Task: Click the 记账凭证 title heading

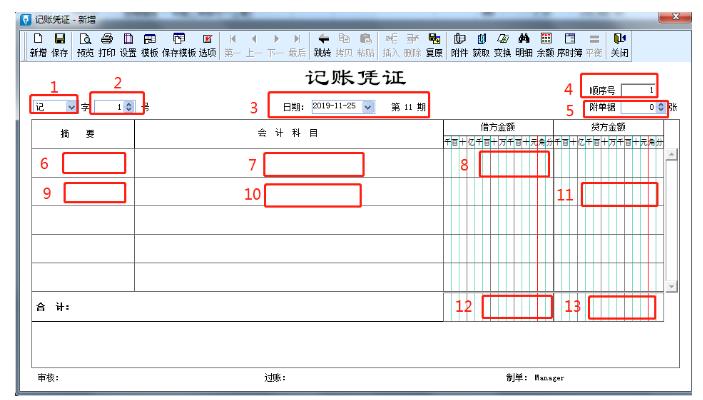Action: click(356, 78)
